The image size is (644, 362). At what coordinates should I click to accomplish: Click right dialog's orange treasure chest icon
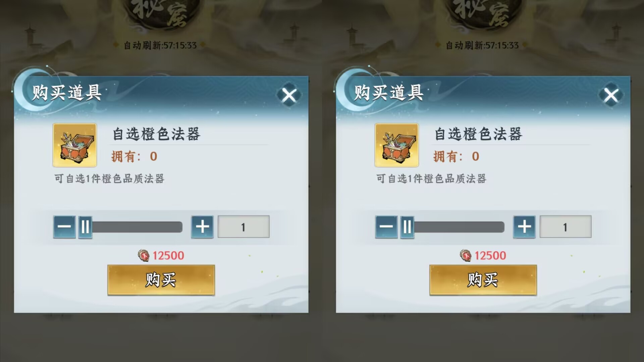click(397, 145)
